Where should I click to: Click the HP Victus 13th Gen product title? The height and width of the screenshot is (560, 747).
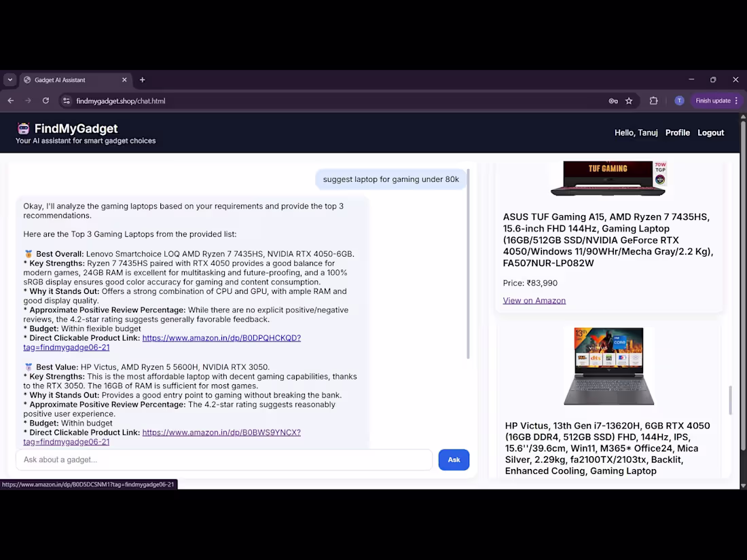607,448
